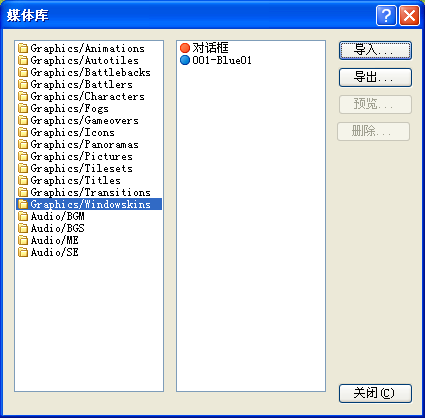Click the folder icon beside Graphics/Transitions

pos(23,192)
